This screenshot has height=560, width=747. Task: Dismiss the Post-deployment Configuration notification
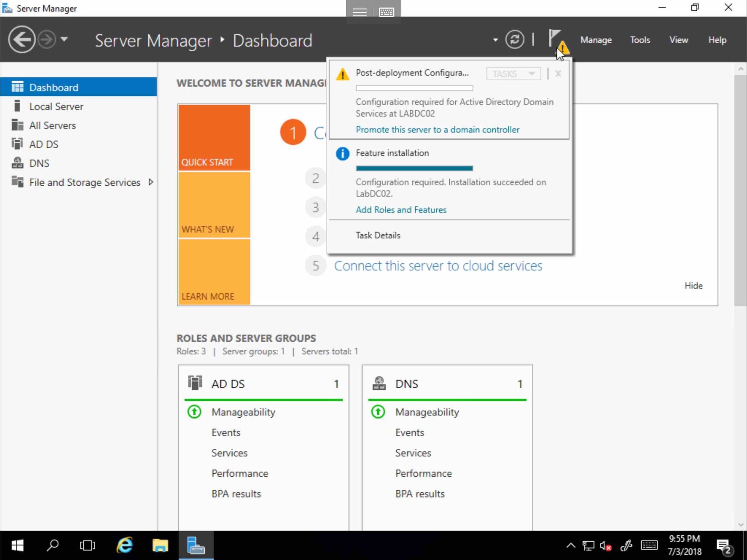558,74
